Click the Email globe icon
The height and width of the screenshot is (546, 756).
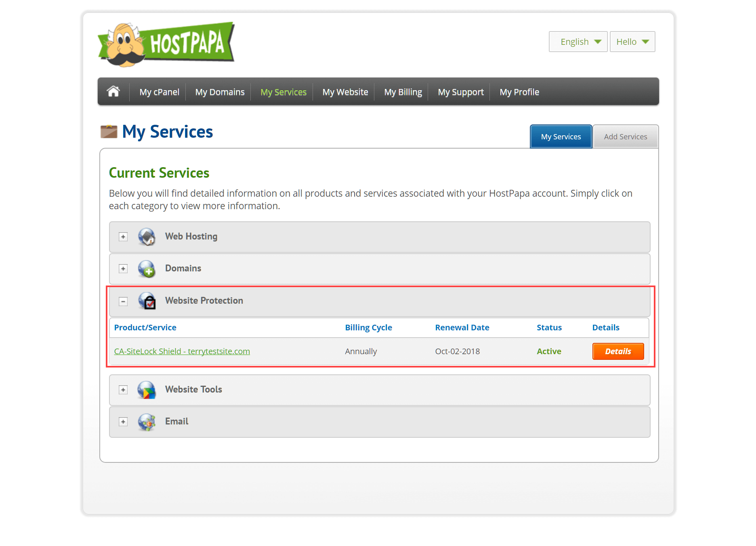tap(147, 422)
